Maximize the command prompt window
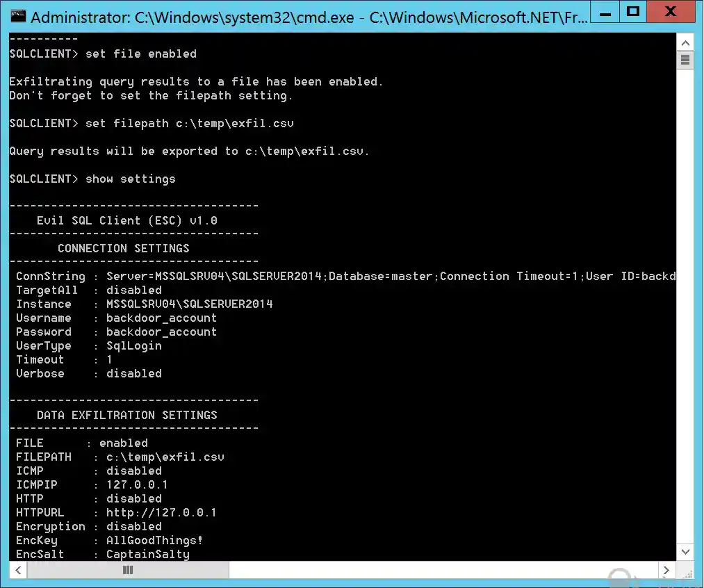 (633, 12)
